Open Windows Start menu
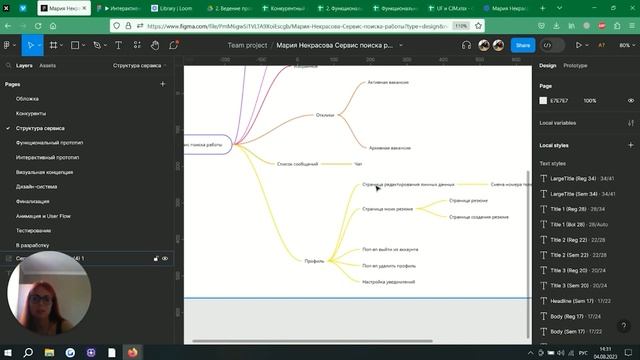 click(x=8, y=352)
